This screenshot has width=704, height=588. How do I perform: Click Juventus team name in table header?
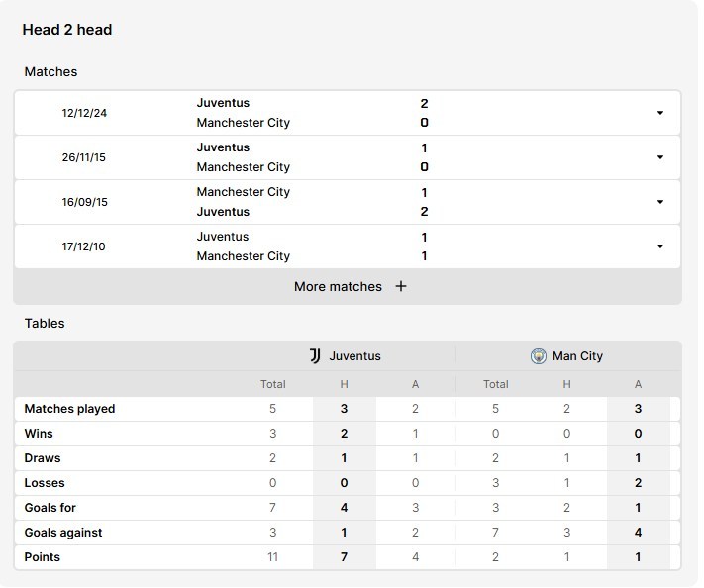(x=354, y=356)
